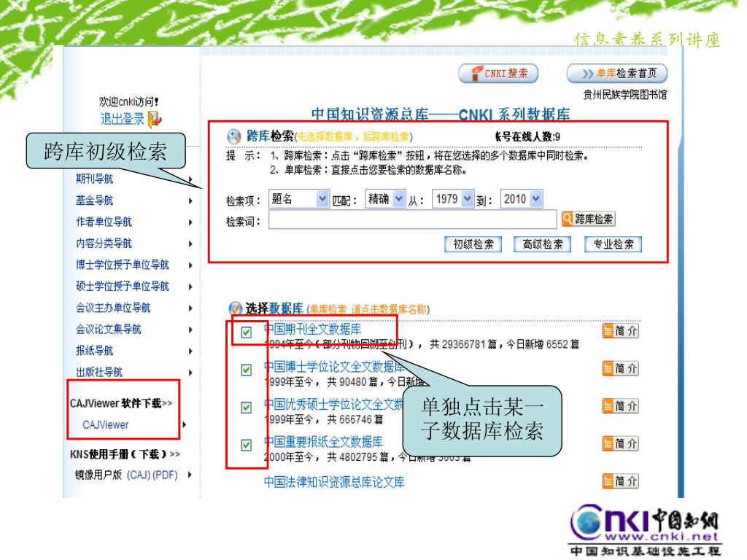Click the 跨库检索 search button
Screen dimensions: 747x560
point(589,219)
